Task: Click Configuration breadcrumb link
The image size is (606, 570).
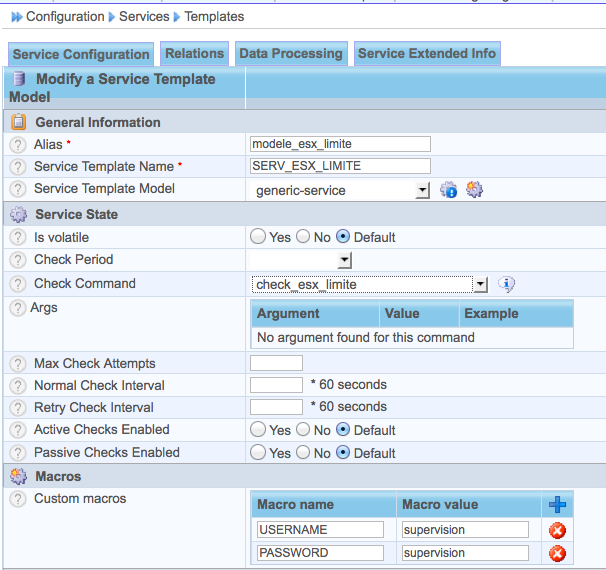Action: [64, 16]
